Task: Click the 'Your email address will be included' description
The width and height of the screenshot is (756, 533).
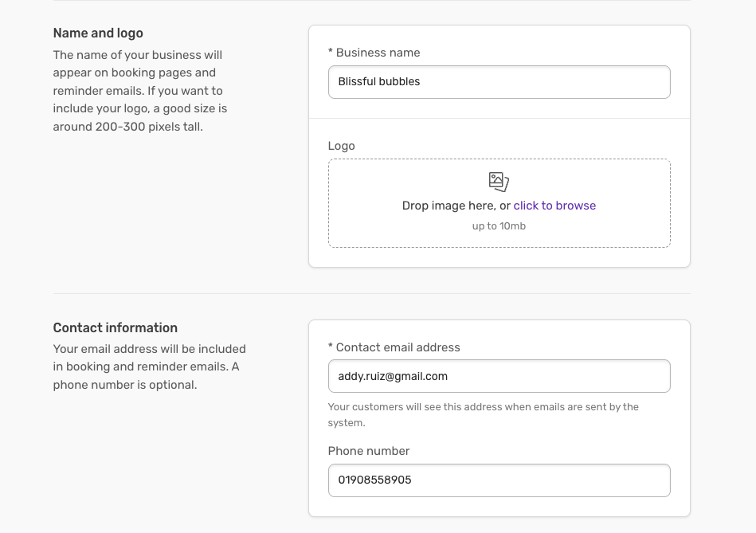Action: pyautogui.click(x=150, y=366)
